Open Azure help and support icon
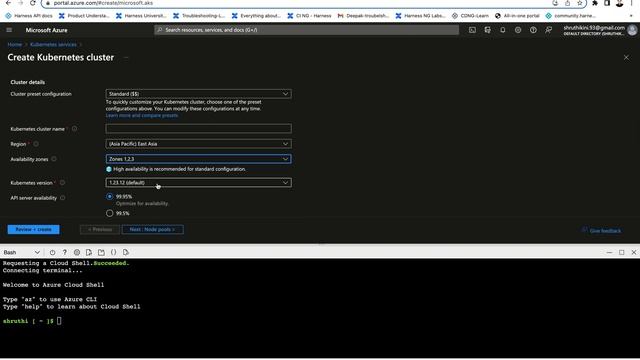 (533, 30)
